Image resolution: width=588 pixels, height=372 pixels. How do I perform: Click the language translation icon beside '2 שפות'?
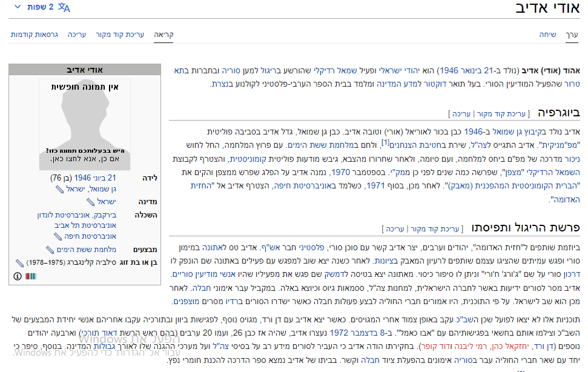point(64,7)
